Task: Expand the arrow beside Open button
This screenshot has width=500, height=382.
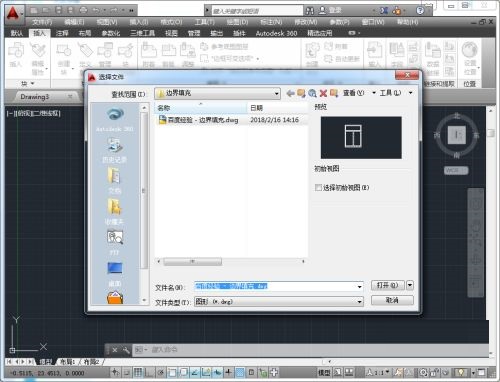Action: (410, 285)
